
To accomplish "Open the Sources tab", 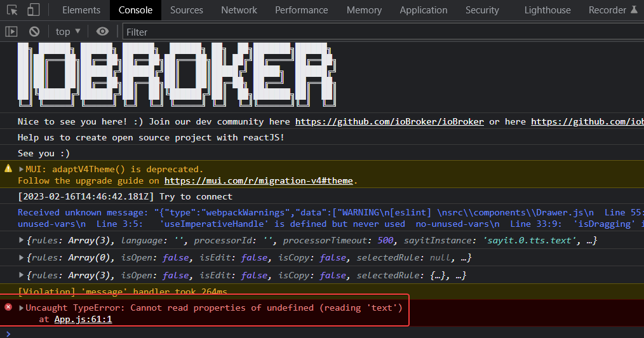I will click(187, 10).
